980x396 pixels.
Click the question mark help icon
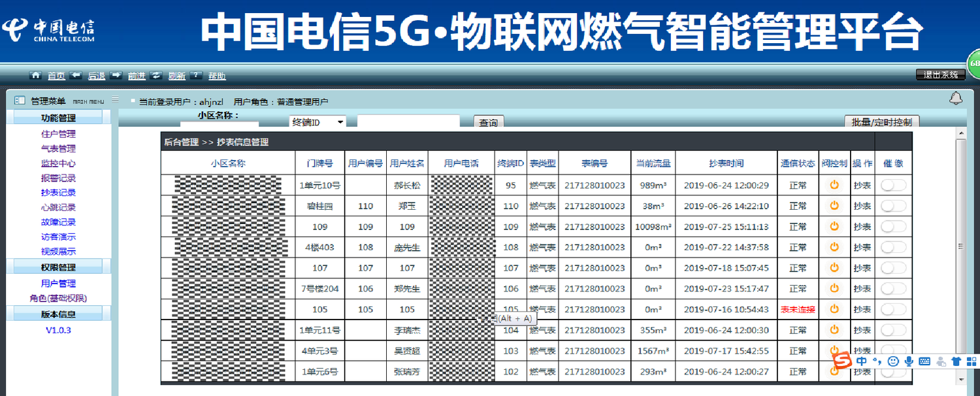click(196, 75)
